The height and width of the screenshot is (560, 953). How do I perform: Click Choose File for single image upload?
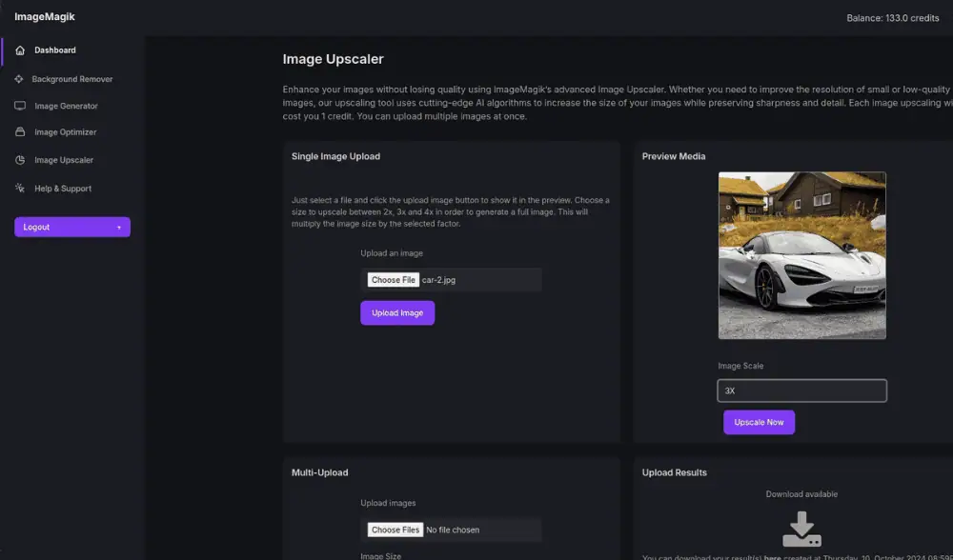(394, 280)
